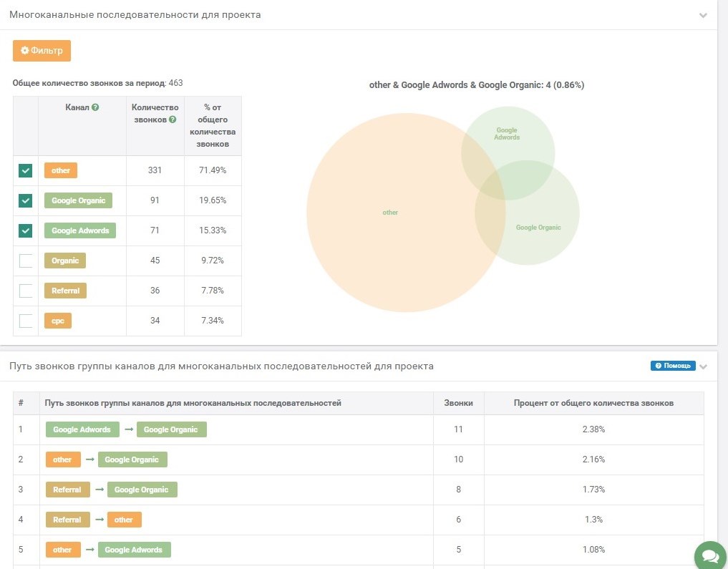Collapse the Многоканальные последовательности panel chevron

coord(703,15)
